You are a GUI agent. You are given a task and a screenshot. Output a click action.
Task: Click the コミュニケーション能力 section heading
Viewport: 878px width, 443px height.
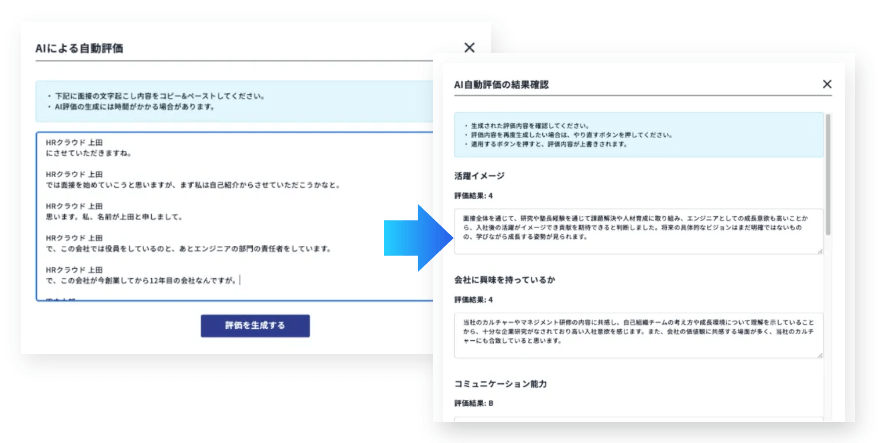pos(500,383)
